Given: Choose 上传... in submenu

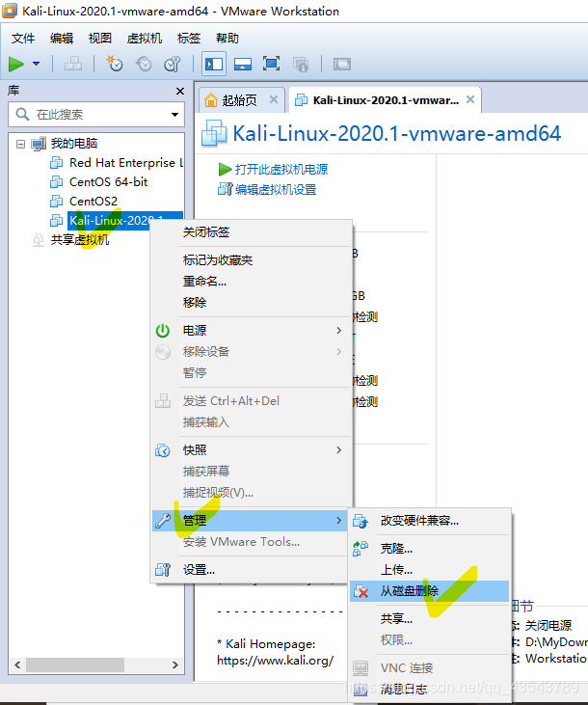Looking at the screenshot, I should pos(396,570).
